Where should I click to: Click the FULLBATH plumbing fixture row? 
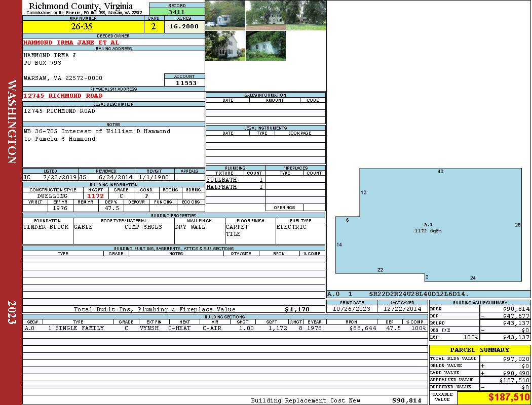(235, 180)
